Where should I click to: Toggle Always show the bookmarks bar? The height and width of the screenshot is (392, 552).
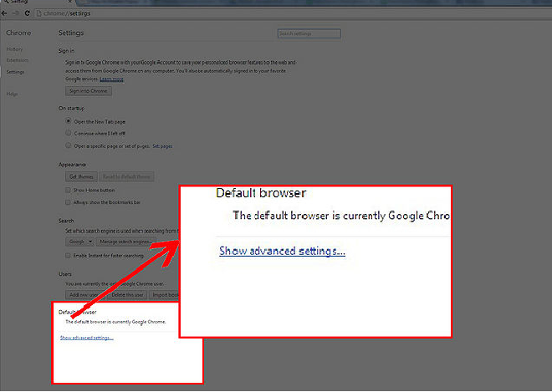pos(68,202)
